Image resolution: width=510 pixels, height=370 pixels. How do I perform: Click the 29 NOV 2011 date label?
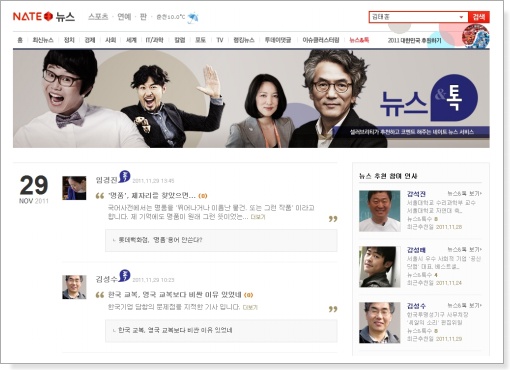coord(34,189)
